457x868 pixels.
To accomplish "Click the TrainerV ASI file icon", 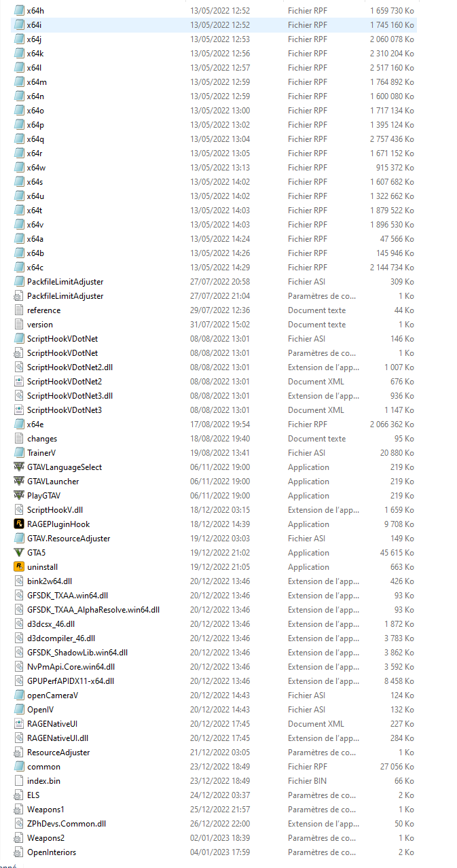I will pyautogui.click(x=19, y=452).
